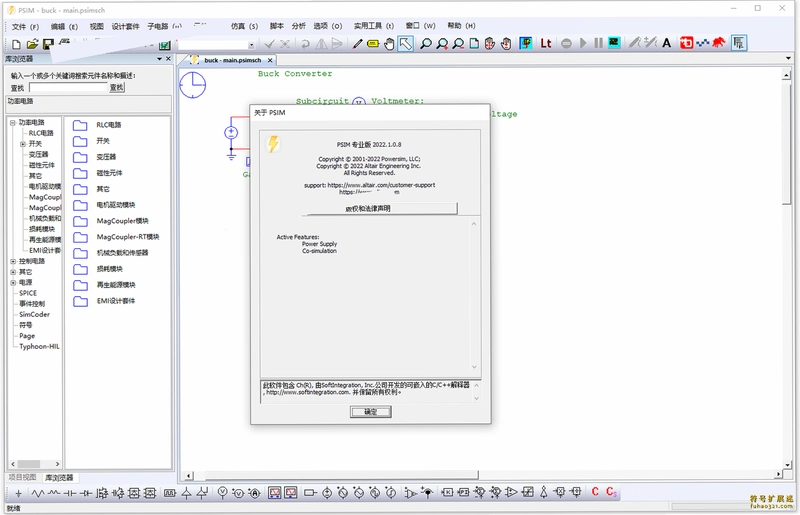Switch to the 项目视图 tab
The width and height of the screenshot is (800, 515).
tap(22, 478)
